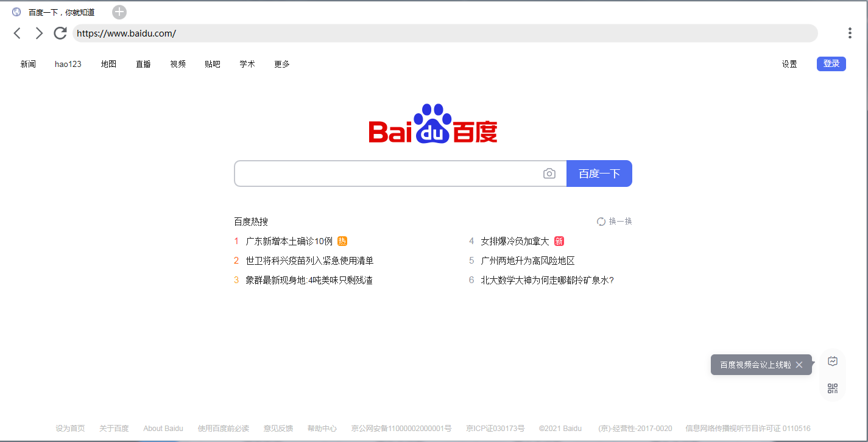Click the 设为首页 footer link

tap(70, 429)
